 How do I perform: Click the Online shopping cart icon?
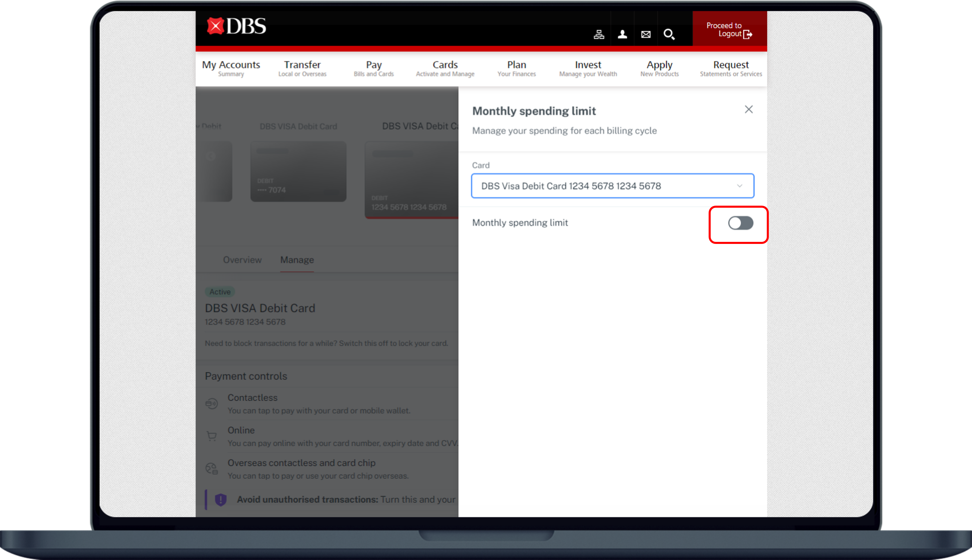tap(212, 436)
